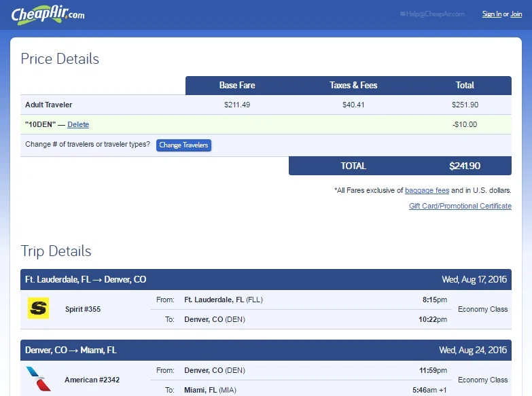Screen dimensions: 532x396
Task: Click the "10DEN" promo code text
Action: [40, 124]
